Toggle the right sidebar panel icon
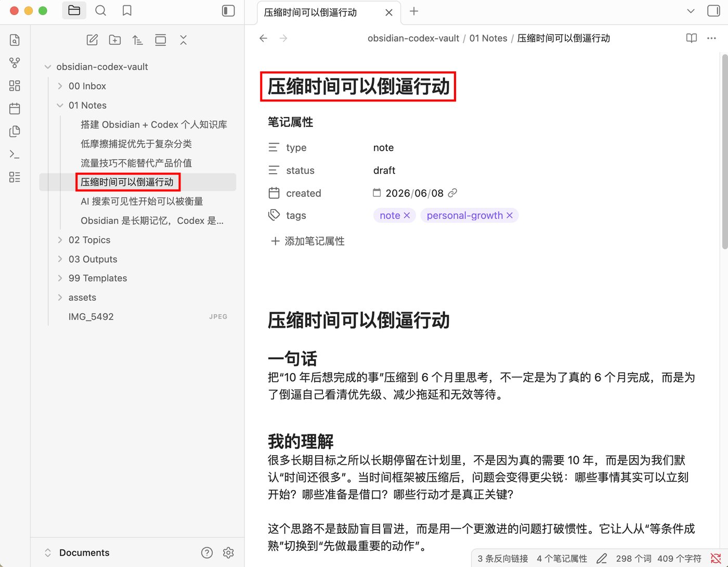This screenshot has height=567, width=728. click(x=713, y=11)
